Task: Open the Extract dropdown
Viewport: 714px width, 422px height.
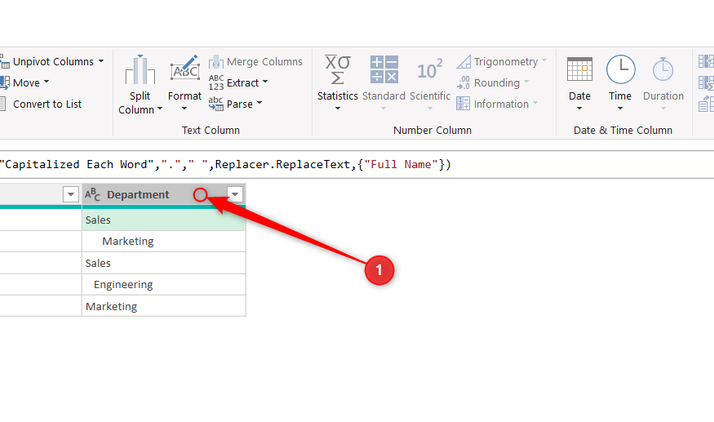Action: pos(265,82)
